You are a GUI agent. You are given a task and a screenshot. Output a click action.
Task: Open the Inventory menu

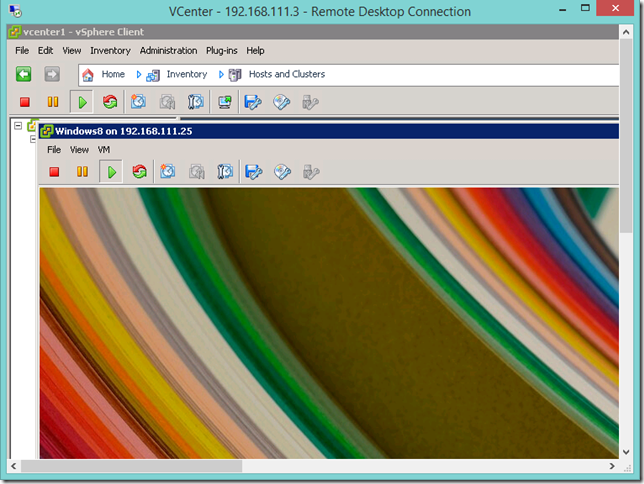click(110, 51)
